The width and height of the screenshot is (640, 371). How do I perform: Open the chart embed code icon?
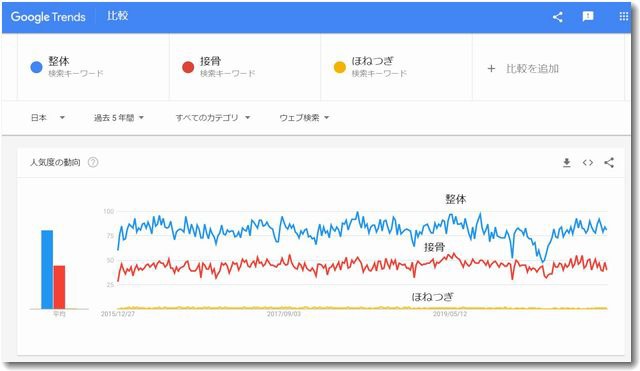coord(588,163)
